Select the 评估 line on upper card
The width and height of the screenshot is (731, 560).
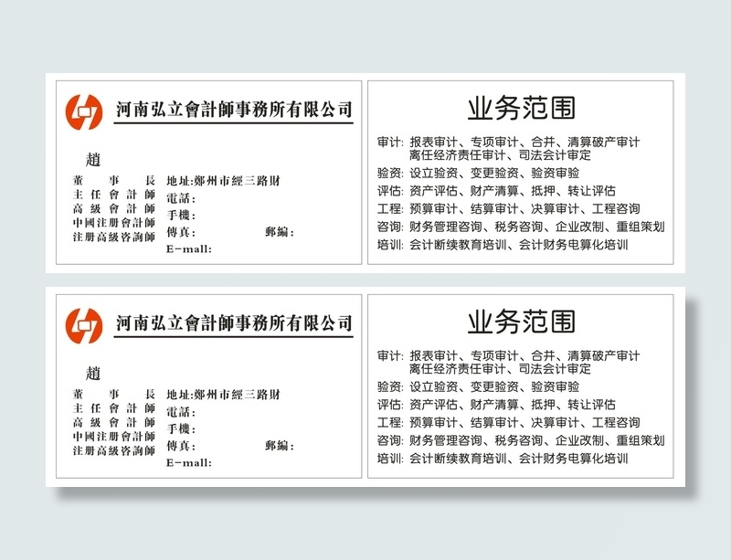[x=496, y=191]
